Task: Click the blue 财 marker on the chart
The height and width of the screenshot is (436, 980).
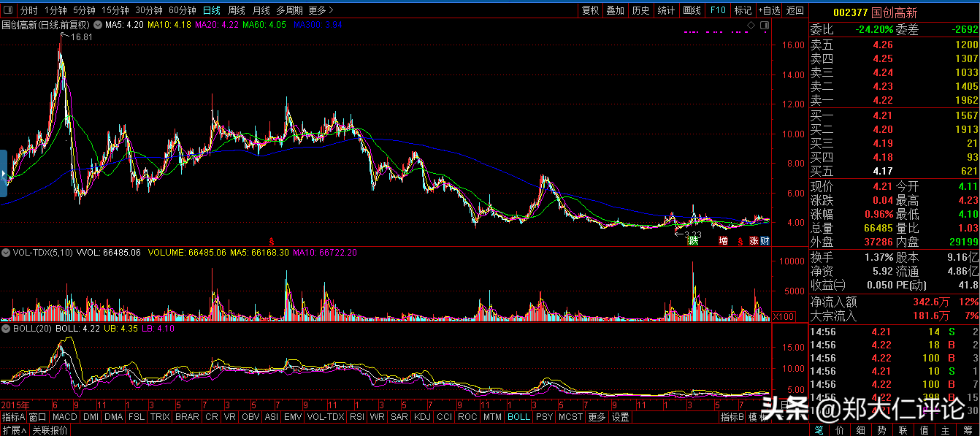Action: pyautogui.click(x=765, y=240)
